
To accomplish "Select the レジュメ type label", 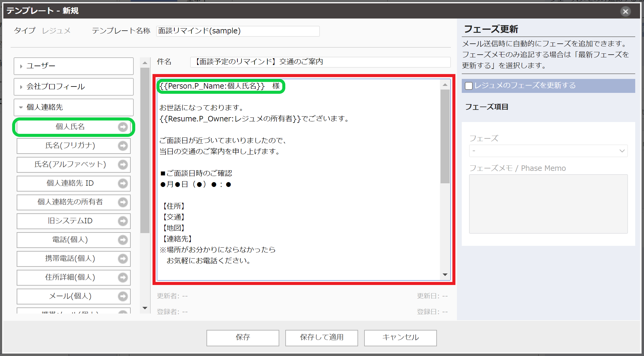I will [56, 30].
